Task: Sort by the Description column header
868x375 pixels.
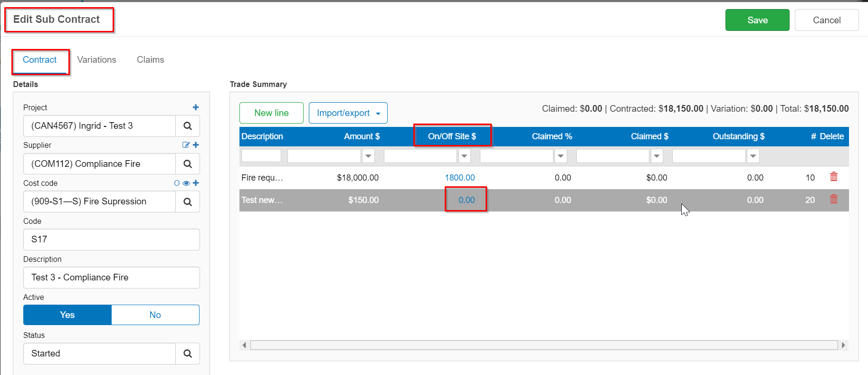Action: (x=262, y=136)
